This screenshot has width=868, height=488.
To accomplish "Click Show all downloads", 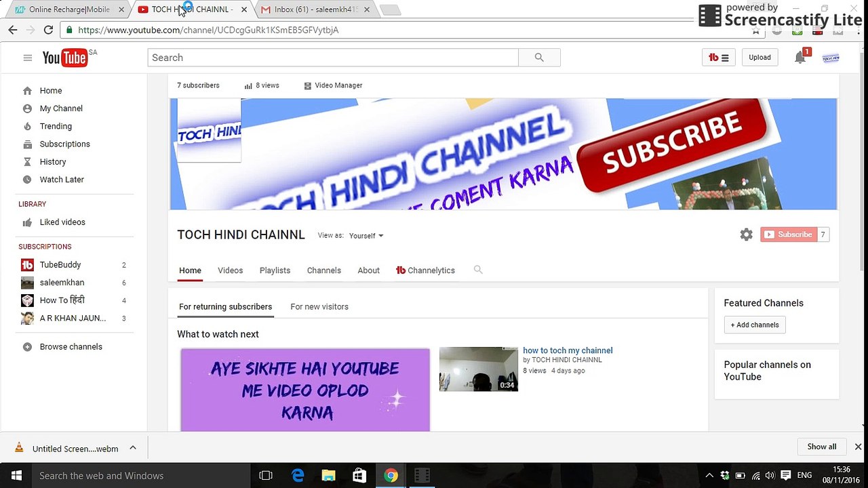I will (822, 447).
